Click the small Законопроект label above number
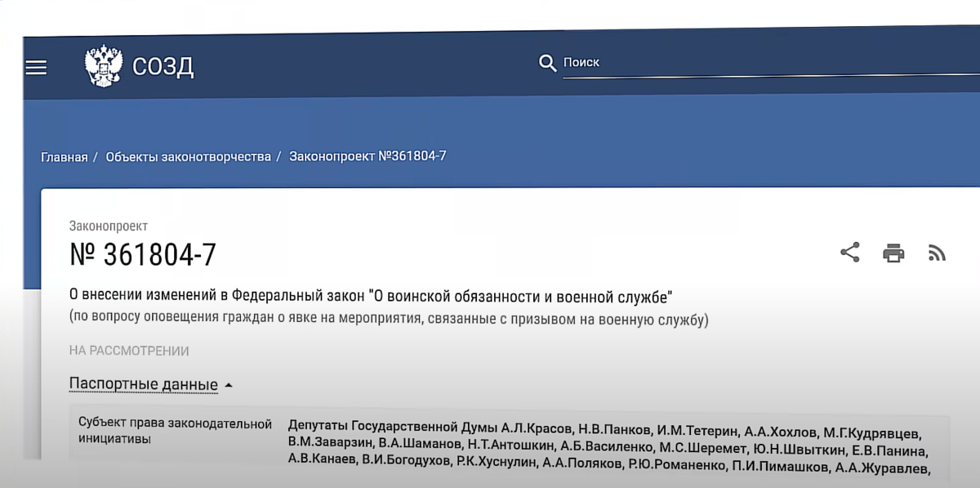 [x=108, y=226]
